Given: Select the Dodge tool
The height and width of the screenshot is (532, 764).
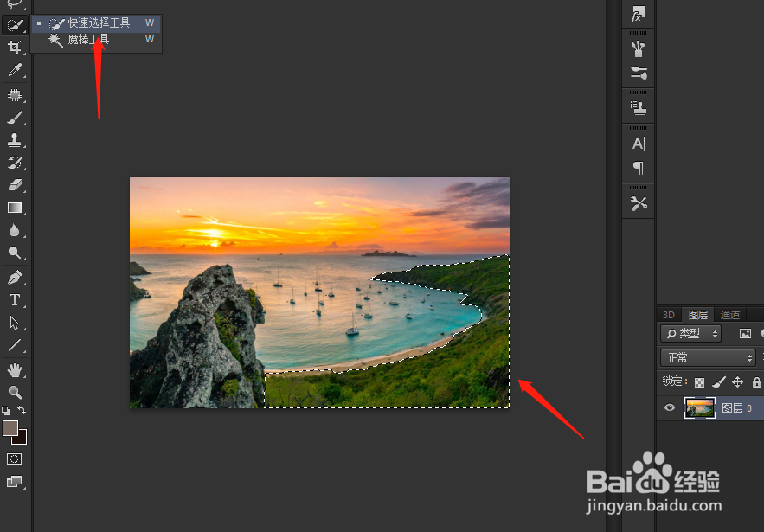Looking at the screenshot, I should click(15, 253).
